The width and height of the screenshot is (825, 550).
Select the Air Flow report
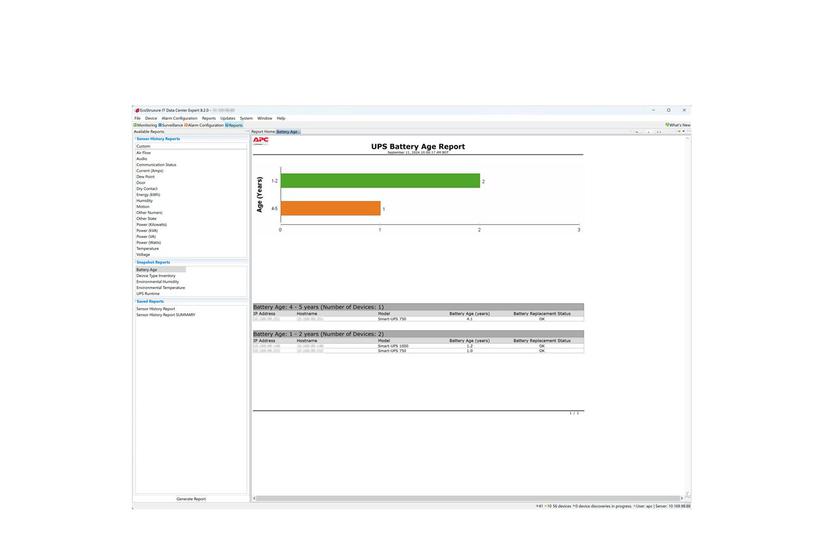coord(143,153)
